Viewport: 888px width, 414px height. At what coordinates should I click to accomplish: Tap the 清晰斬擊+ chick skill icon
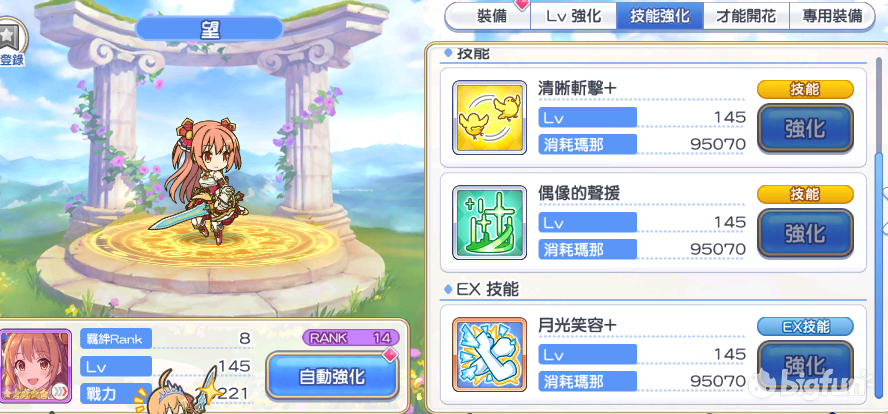(x=490, y=117)
